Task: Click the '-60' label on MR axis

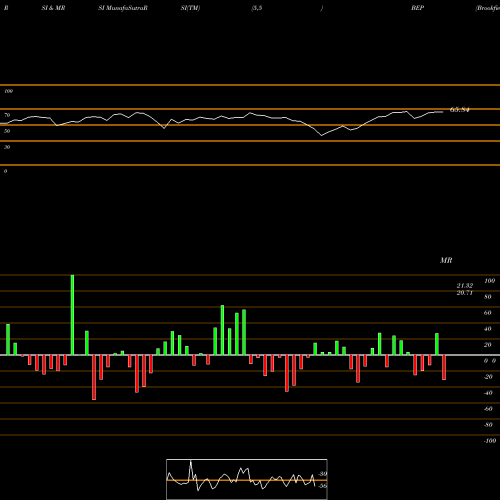Action: 488,409
